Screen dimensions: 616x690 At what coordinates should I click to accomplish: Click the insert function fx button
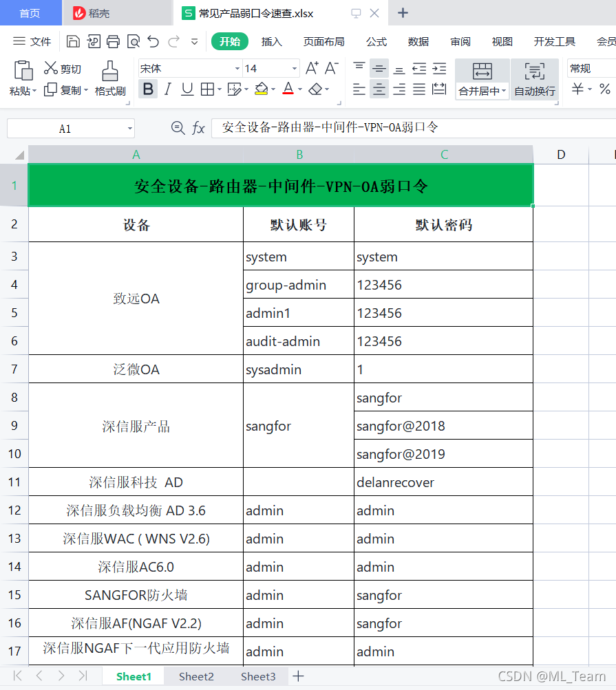(199, 129)
